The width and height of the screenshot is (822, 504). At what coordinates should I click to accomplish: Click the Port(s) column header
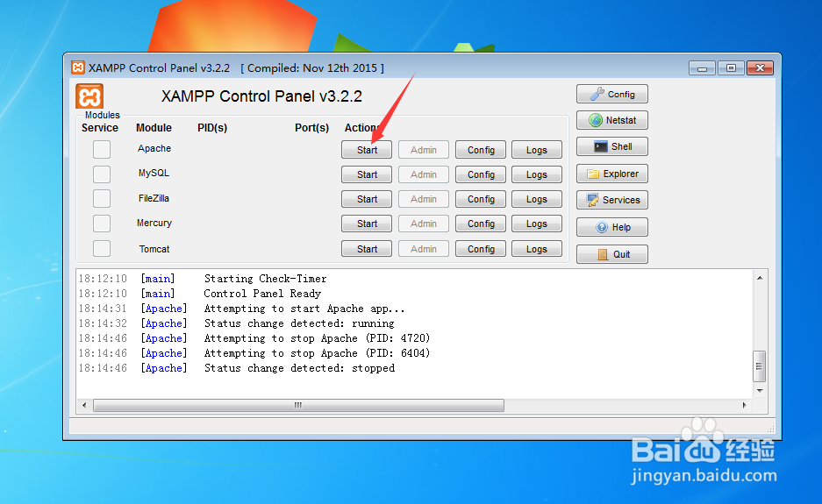[x=312, y=128]
